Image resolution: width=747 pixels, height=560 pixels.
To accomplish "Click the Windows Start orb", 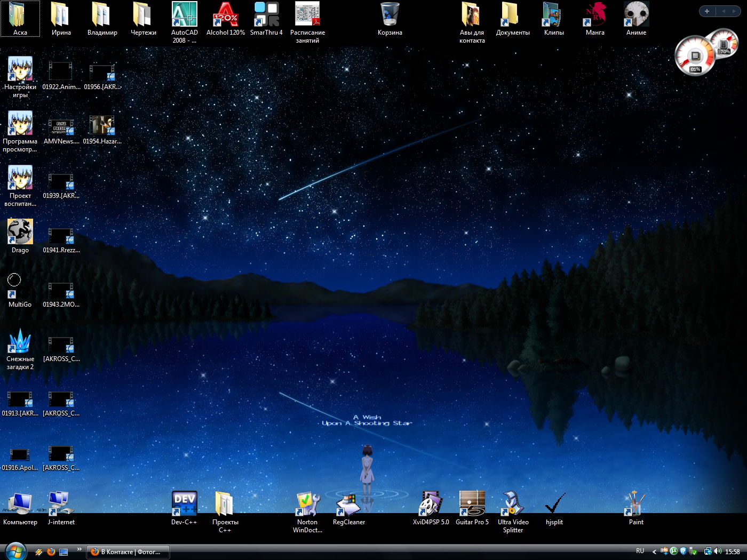I will [15, 551].
